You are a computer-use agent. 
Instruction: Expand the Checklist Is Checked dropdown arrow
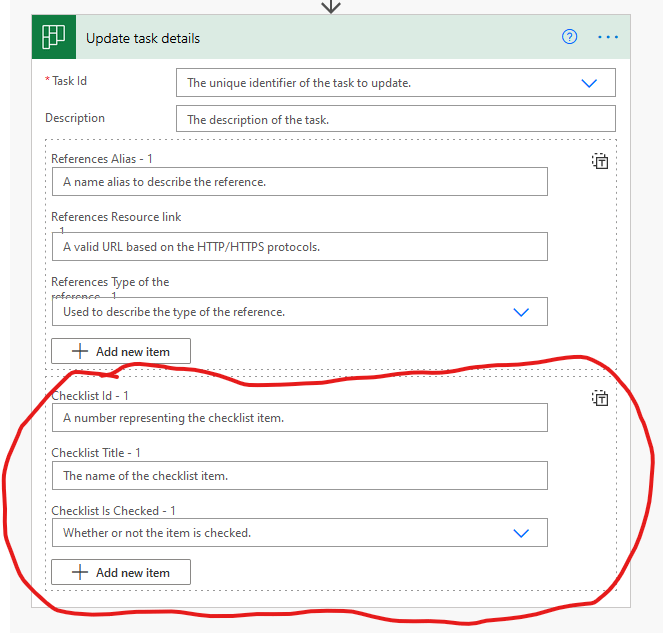(x=520, y=533)
